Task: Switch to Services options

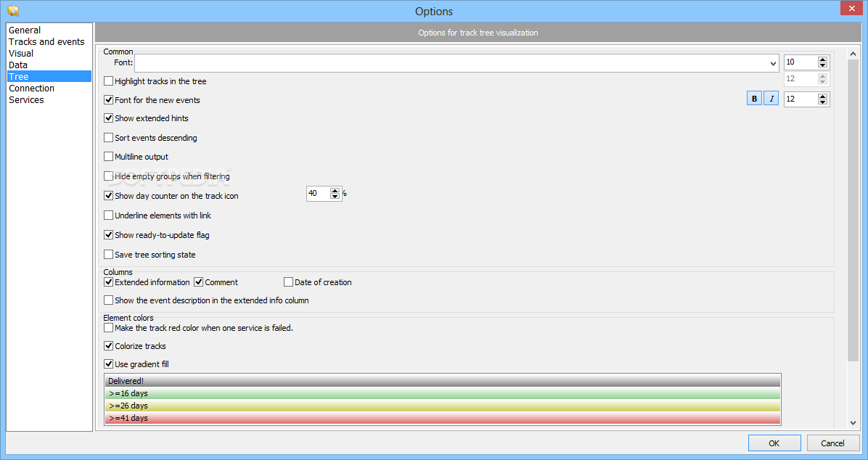Action: tap(26, 99)
